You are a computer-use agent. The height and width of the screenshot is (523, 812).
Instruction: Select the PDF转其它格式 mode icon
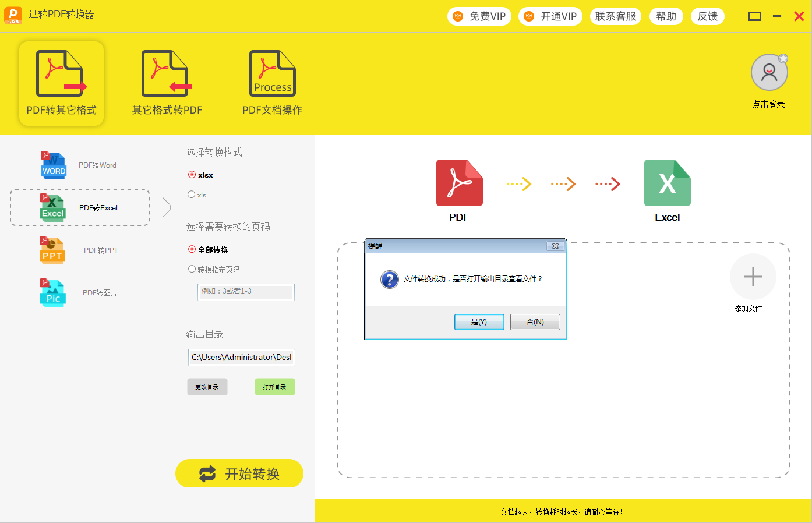tap(61, 73)
